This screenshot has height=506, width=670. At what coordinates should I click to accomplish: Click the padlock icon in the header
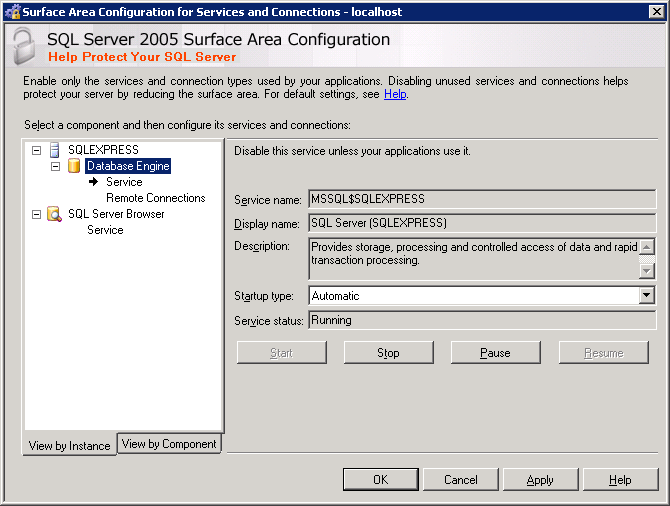[24, 46]
